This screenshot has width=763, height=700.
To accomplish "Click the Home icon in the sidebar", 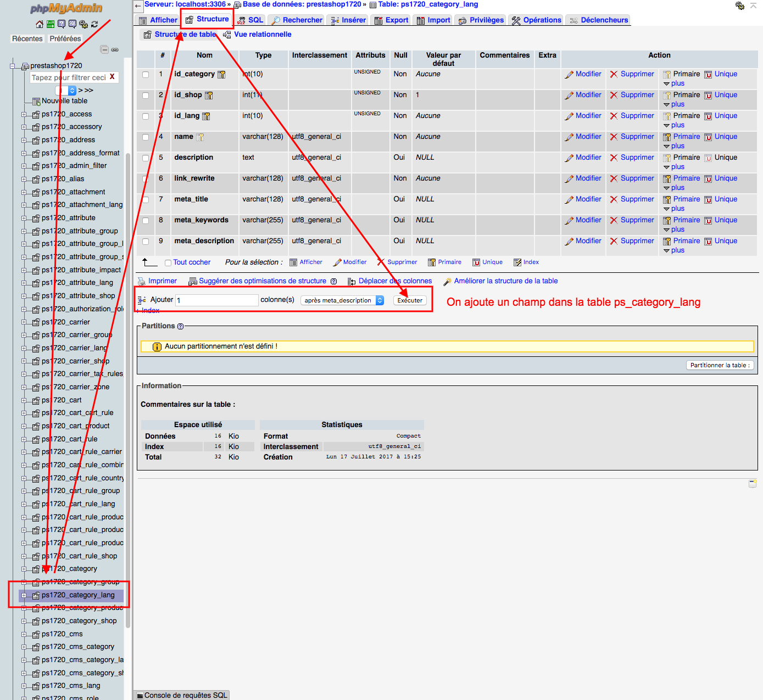I will (39, 24).
